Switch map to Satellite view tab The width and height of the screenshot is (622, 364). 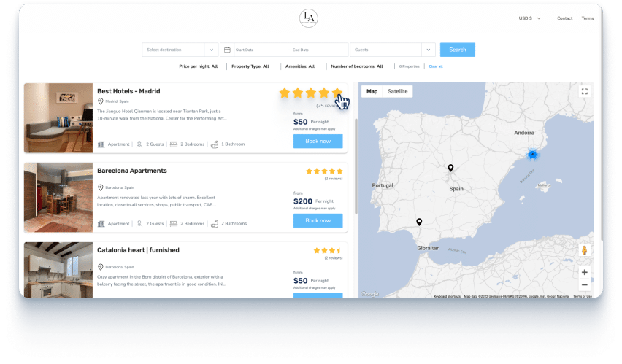397,92
